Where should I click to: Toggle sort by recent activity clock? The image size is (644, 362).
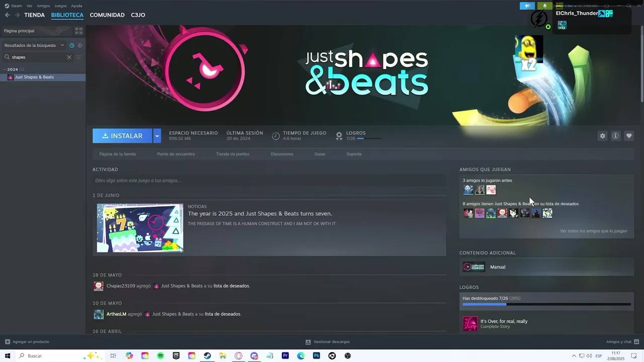tap(72, 45)
